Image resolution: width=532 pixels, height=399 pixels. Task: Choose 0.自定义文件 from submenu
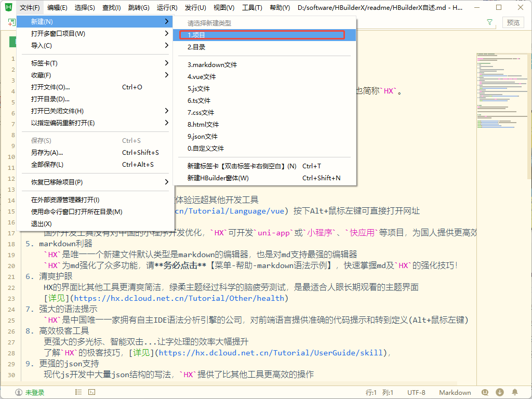click(264, 148)
